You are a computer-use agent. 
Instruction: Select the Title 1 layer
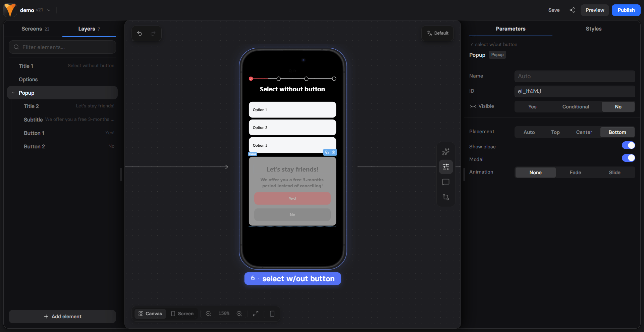(x=62, y=66)
